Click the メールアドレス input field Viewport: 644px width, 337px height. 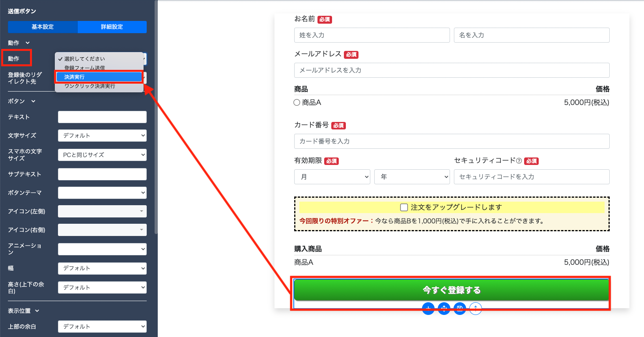[x=452, y=70]
